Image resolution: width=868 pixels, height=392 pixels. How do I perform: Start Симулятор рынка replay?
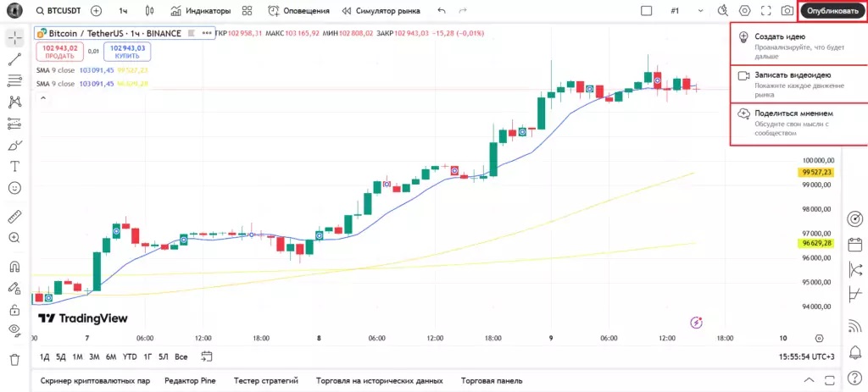pyautogui.click(x=381, y=10)
